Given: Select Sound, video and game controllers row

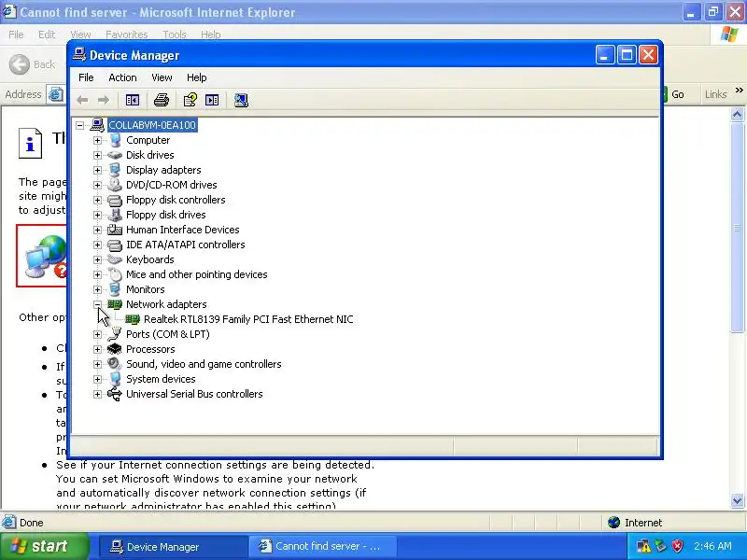Looking at the screenshot, I should (204, 364).
